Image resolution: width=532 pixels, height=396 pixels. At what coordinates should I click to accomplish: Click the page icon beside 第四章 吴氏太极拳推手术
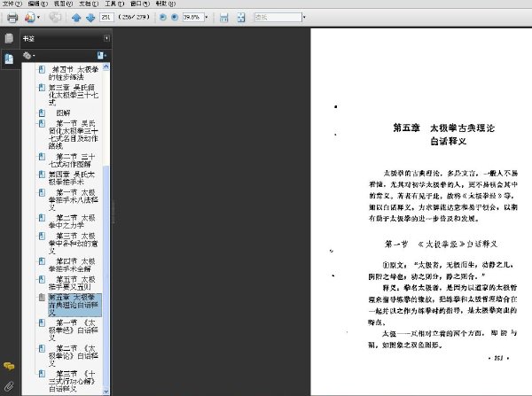42,175
